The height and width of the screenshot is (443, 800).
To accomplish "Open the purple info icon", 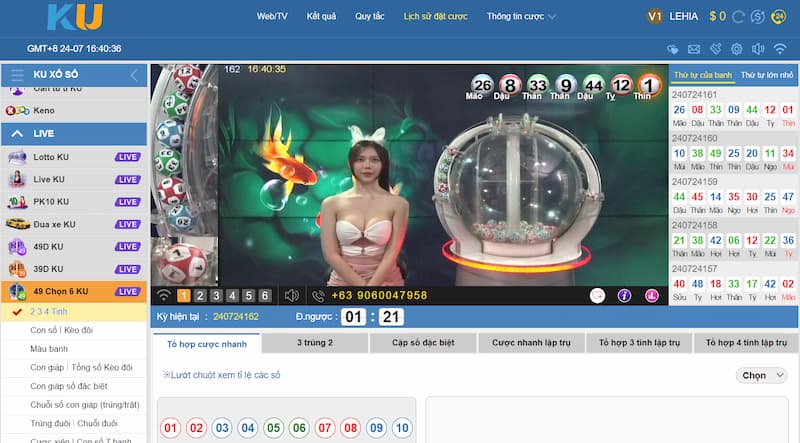I will point(624,296).
